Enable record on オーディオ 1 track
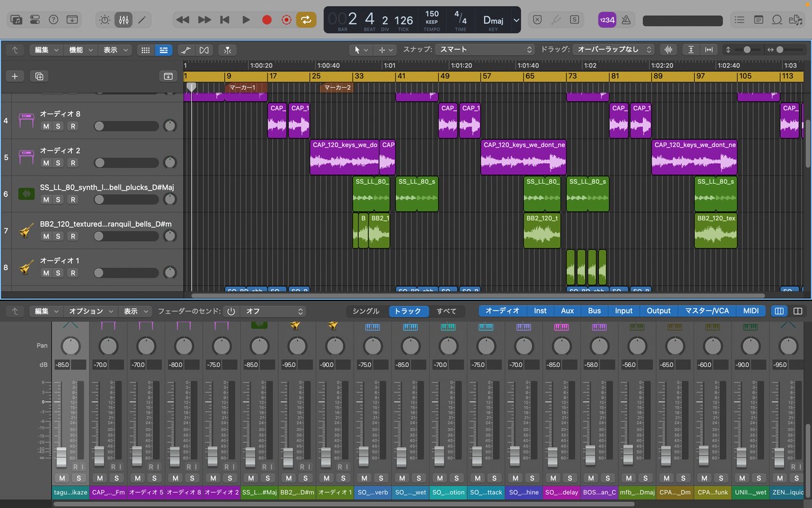 click(73, 273)
